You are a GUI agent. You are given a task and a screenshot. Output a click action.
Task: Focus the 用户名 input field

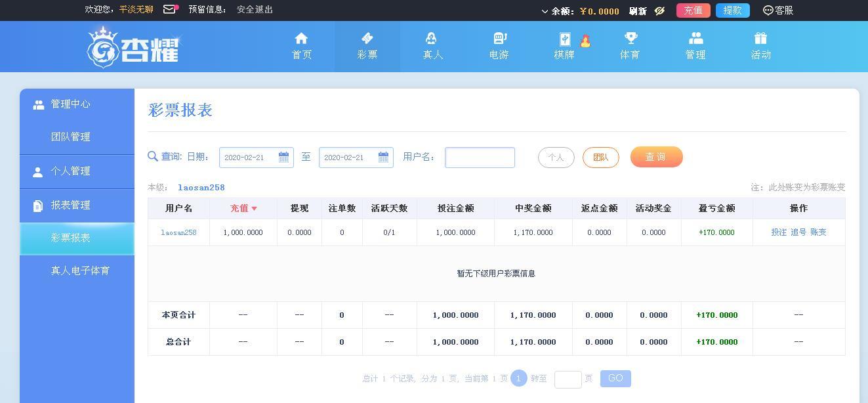coord(480,158)
